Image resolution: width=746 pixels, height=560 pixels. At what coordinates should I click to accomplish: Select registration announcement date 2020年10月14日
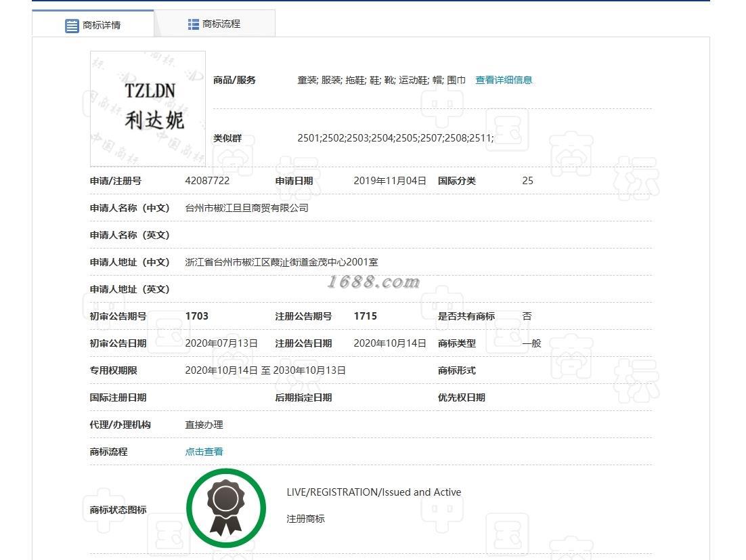click(x=390, y=343)
